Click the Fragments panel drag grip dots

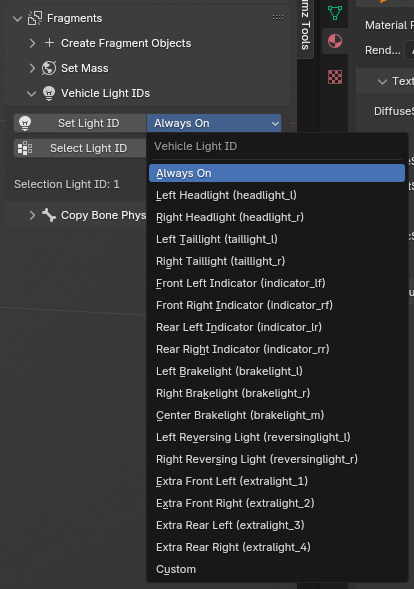point(278,17)
